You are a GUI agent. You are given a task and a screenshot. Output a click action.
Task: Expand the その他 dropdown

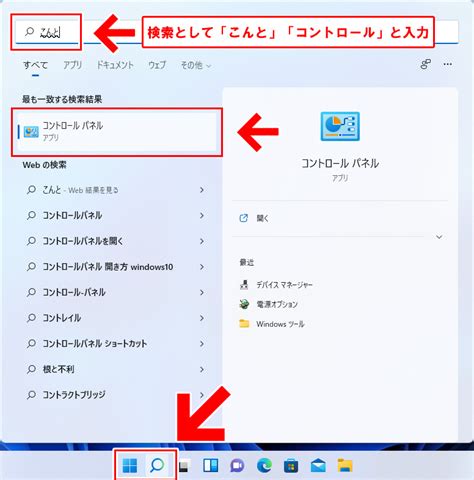196,65
